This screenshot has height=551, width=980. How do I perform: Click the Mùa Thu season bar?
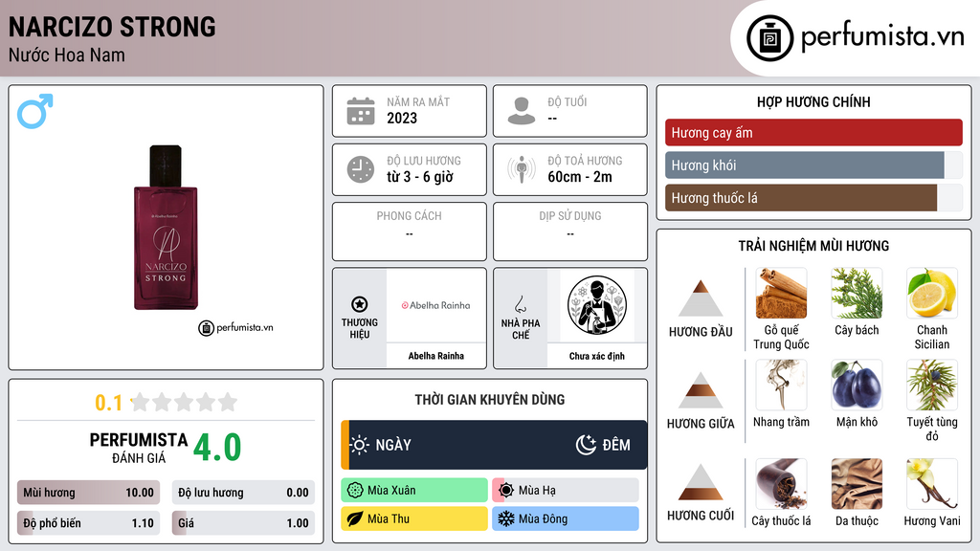coord(414,518)
